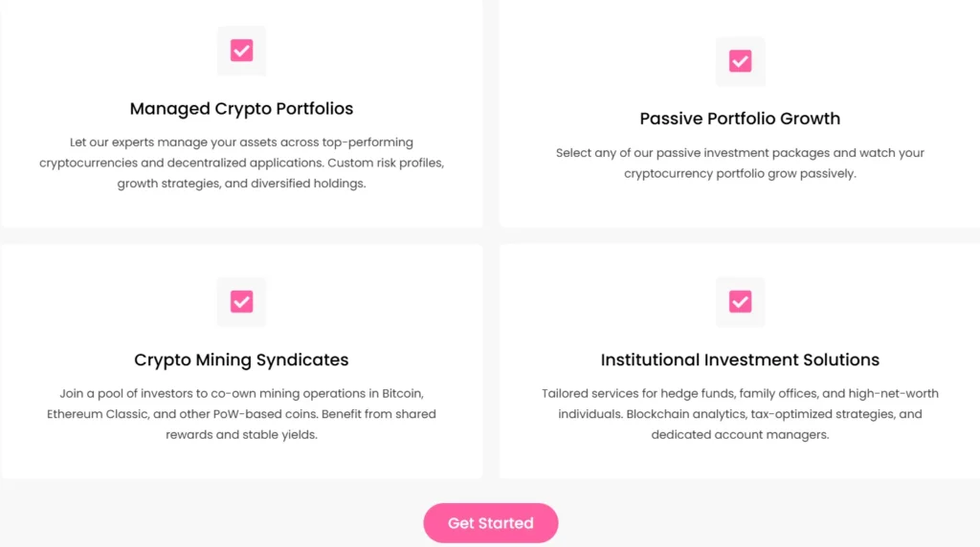Click the text 'rewards and stable yields'
This screenshot has height=547, width=980.
coord(241,434)
